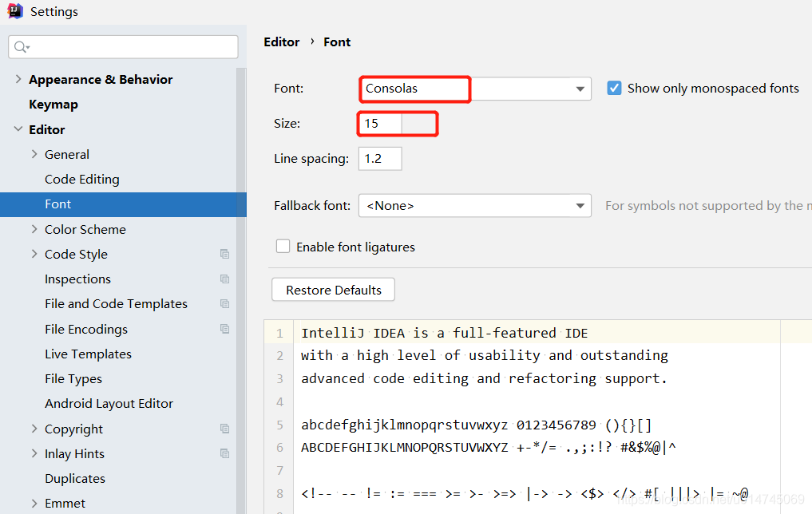Expand the Copyright arrow
812x514 pixels.
pyautogui.click(x=34, y=429)
